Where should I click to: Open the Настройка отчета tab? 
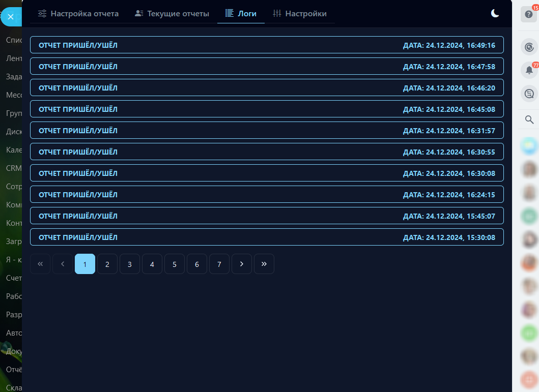78,14
